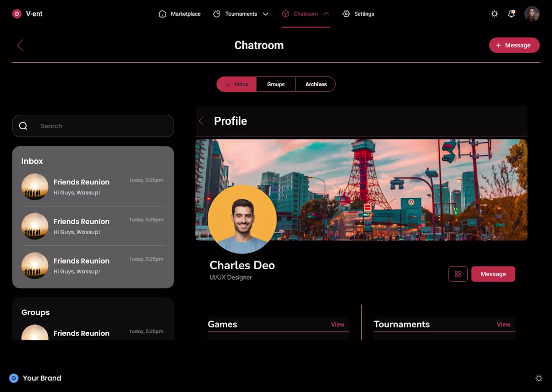Open the Marketplace home icon
Screen dimensions: 552x392
[162, 14]
